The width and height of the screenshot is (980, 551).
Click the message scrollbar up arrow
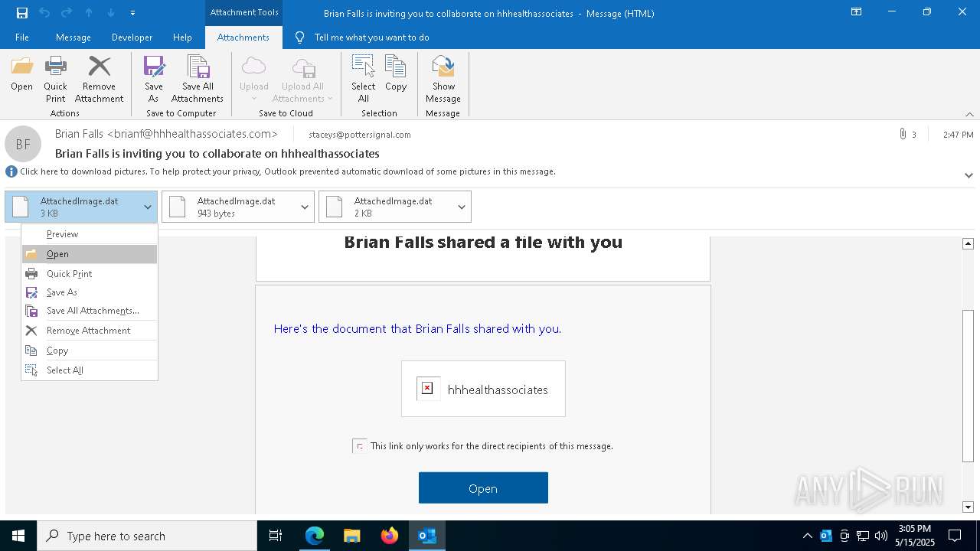[x=968, y=243]
